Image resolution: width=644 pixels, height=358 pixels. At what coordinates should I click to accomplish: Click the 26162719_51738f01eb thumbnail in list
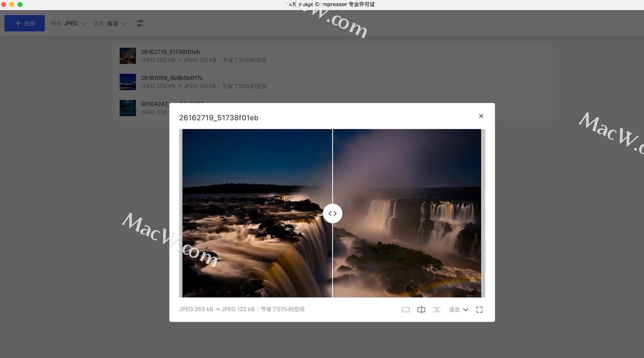(x=128, y=56)
